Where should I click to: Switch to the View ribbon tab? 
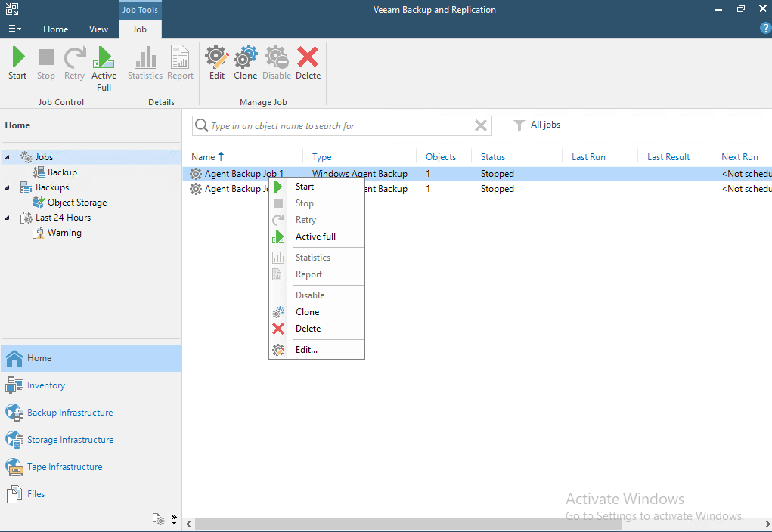pyautogui.click(x=98, y=29)
